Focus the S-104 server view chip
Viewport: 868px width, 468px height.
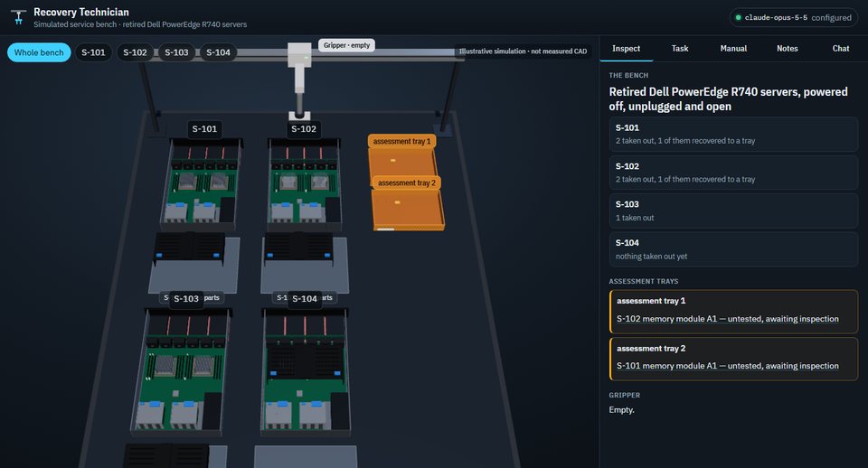click(x=218, y=52)
